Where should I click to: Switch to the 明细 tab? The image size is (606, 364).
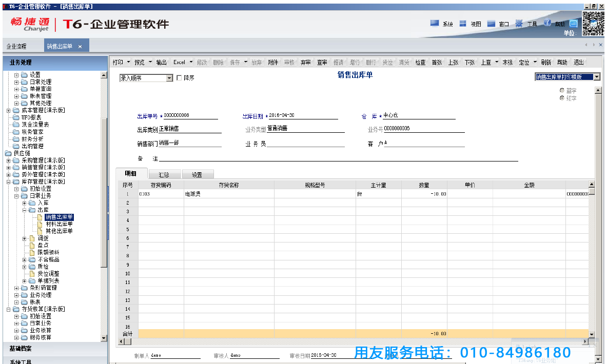[x=131, y=173]
